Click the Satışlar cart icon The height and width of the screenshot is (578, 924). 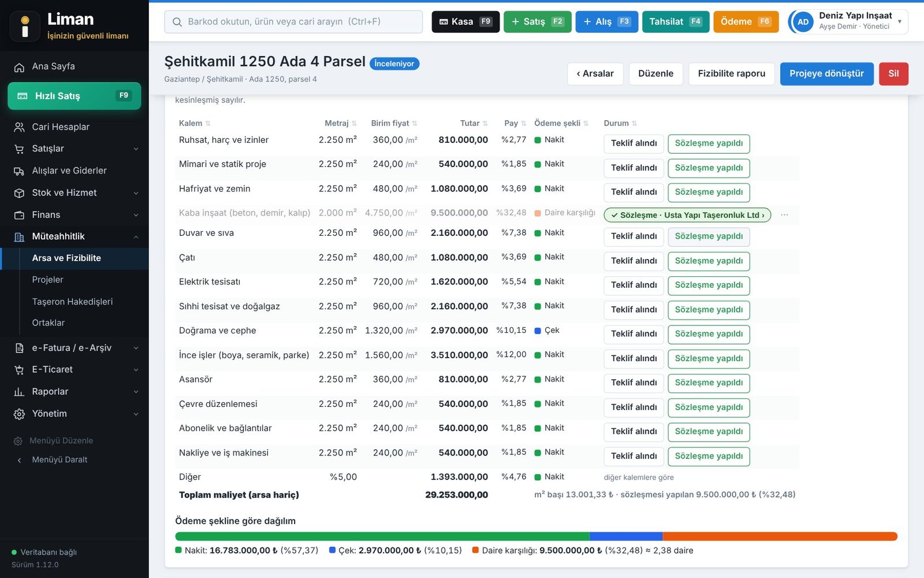click(x=19, y=149)
